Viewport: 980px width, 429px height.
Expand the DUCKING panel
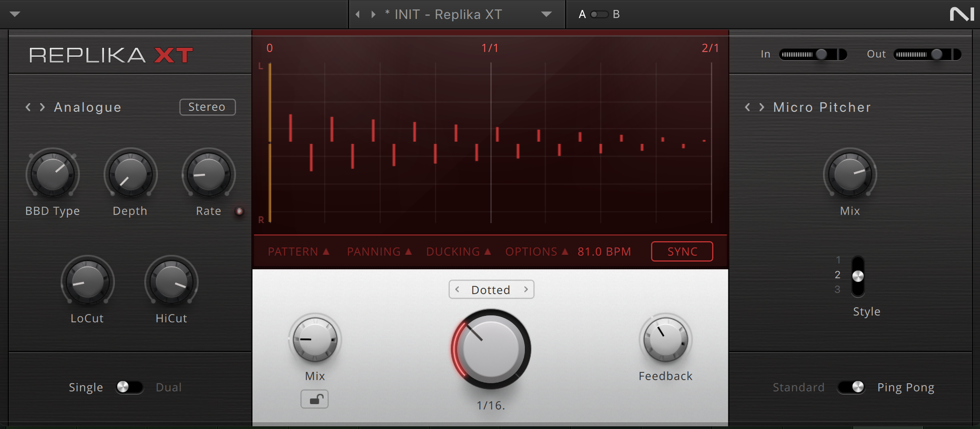click(x=458, y=252)
